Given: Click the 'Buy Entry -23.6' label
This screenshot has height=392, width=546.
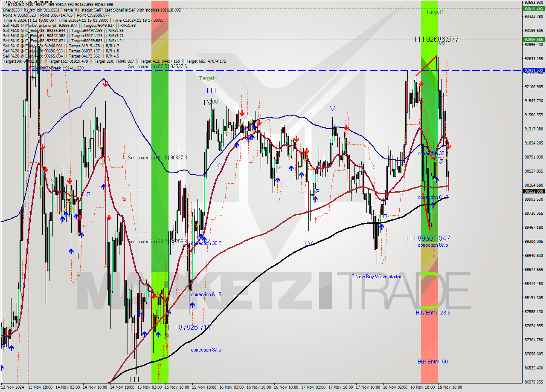Looking at the screenshot, I should tap(433, 312).
